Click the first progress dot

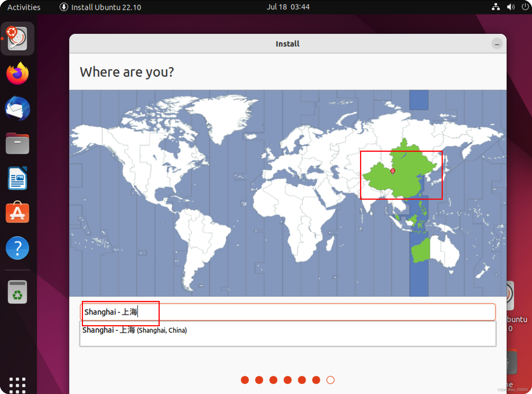coord(245,380)
